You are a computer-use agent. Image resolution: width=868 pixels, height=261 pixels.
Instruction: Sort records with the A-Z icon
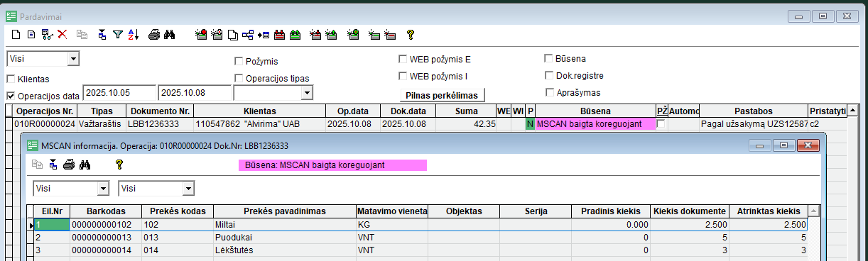(x=133, y=33)
